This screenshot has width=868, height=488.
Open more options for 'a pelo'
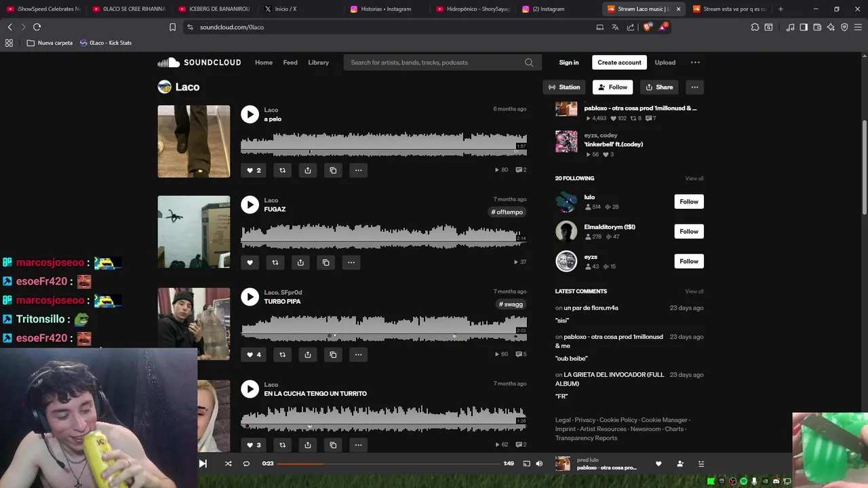point(358,170)
